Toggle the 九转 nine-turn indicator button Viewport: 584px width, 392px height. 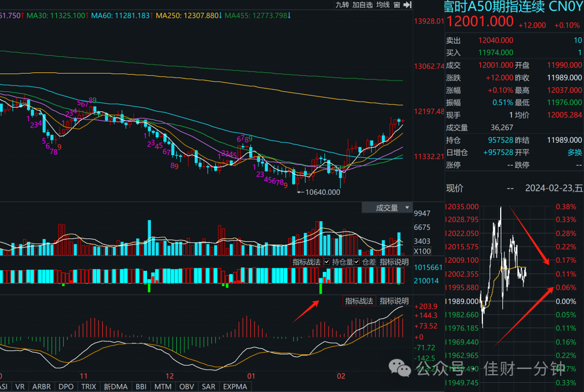pos(342,5)
